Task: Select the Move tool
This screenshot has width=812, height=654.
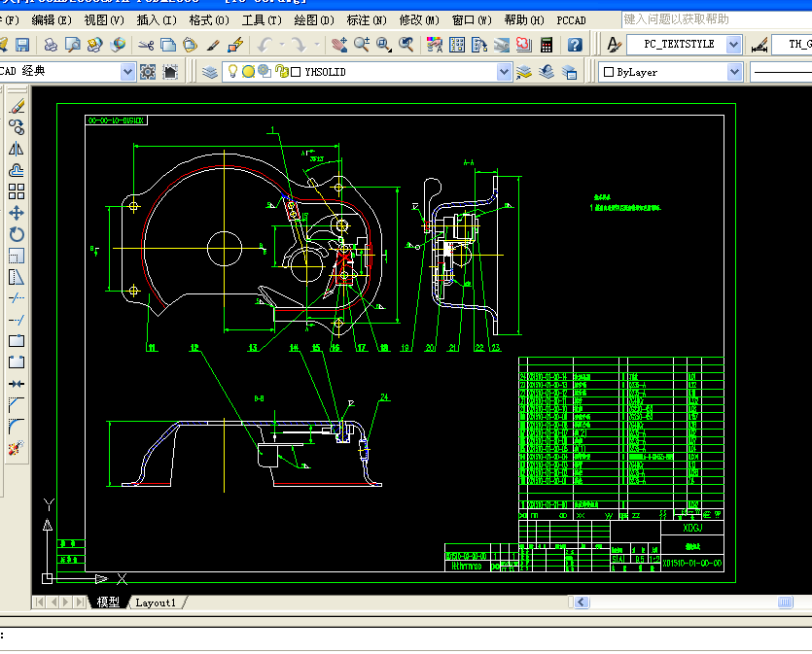Action: pos(17,213)
